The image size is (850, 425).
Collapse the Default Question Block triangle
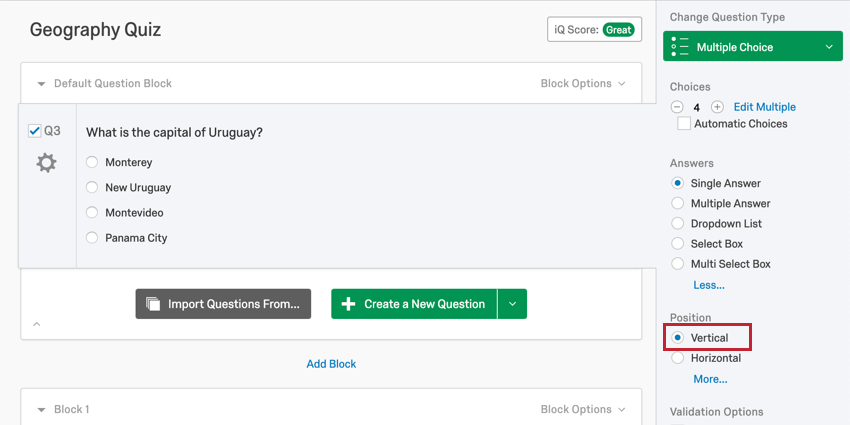coord(41,84)
